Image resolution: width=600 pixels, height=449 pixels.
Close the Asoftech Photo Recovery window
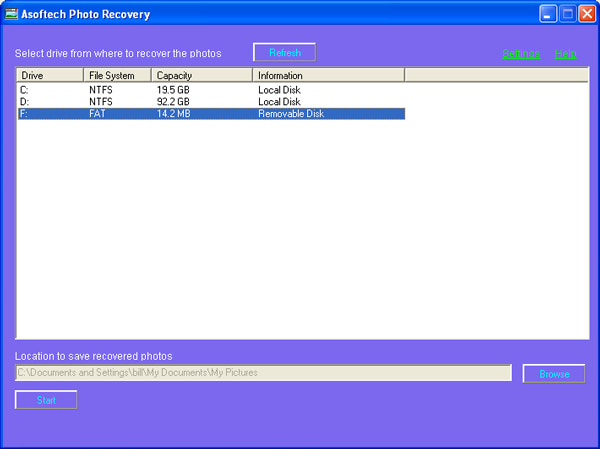coord(586,14)
